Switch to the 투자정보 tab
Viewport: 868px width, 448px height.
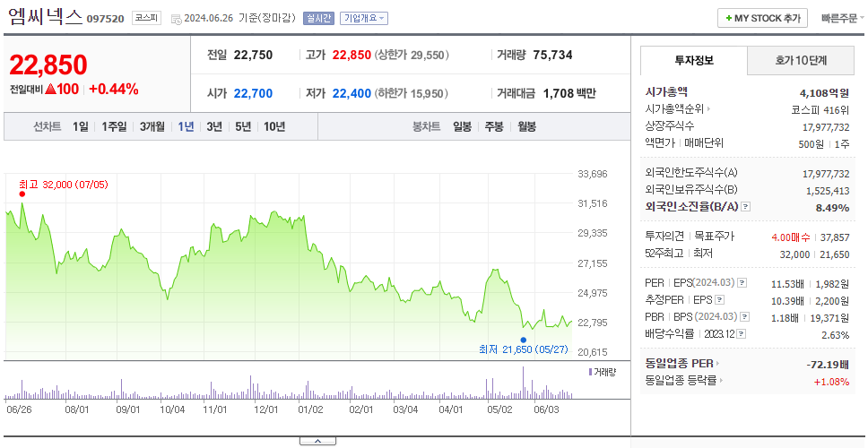694,60
